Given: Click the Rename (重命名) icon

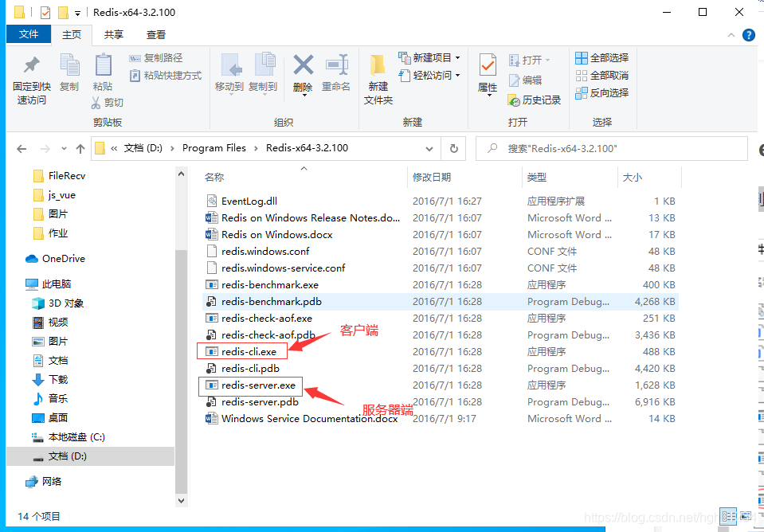Looking at the screenshot, I should click(336, 65).
